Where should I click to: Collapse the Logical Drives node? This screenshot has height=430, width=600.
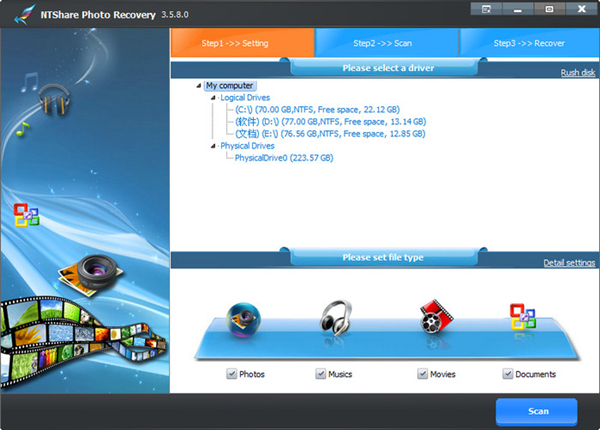[x=213, y=98]
